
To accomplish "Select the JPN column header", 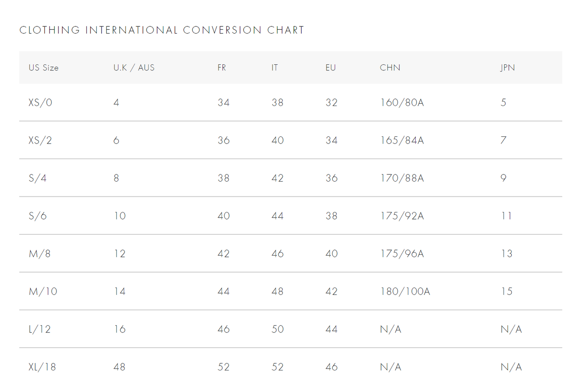I will (507, 68).
